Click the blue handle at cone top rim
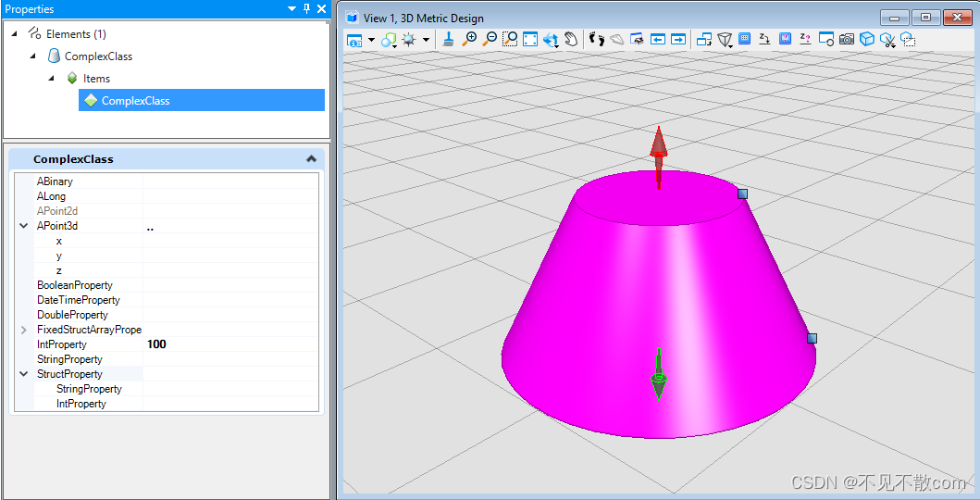 click(742, 194)
